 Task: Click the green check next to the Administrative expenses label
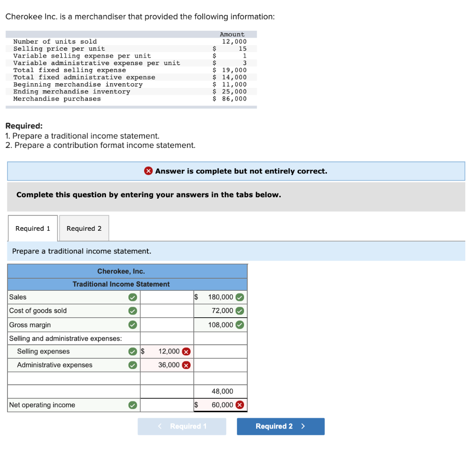point(132,365)
